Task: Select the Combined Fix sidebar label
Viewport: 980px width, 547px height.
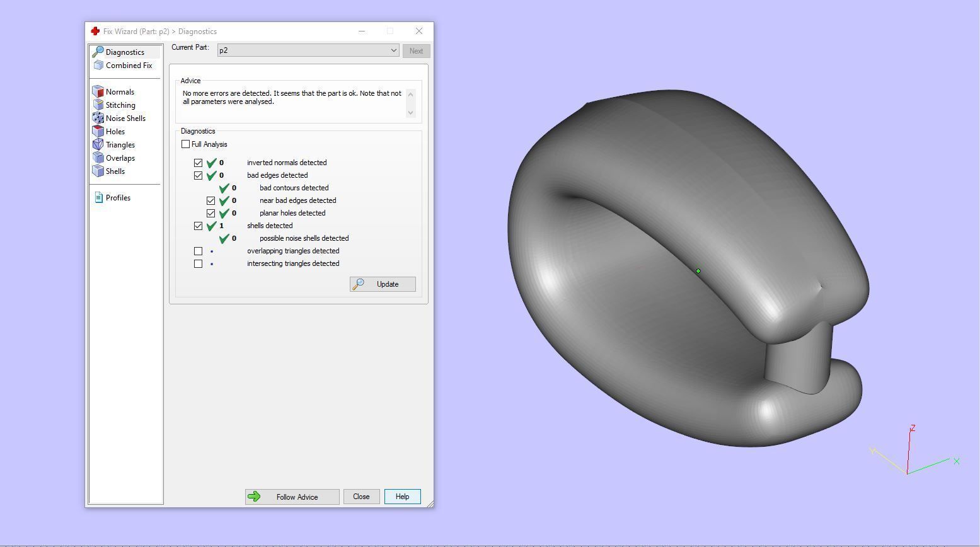Action: click(x=129, y=66)
